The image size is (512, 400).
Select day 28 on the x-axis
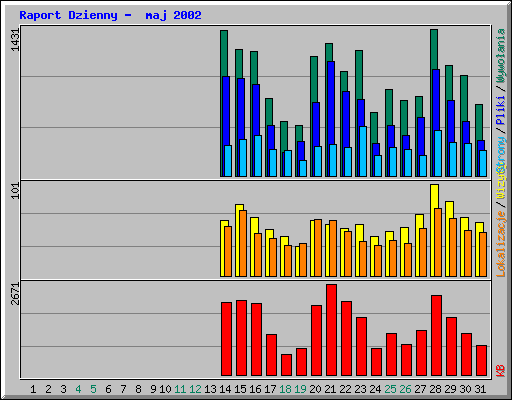click(435, 389)
